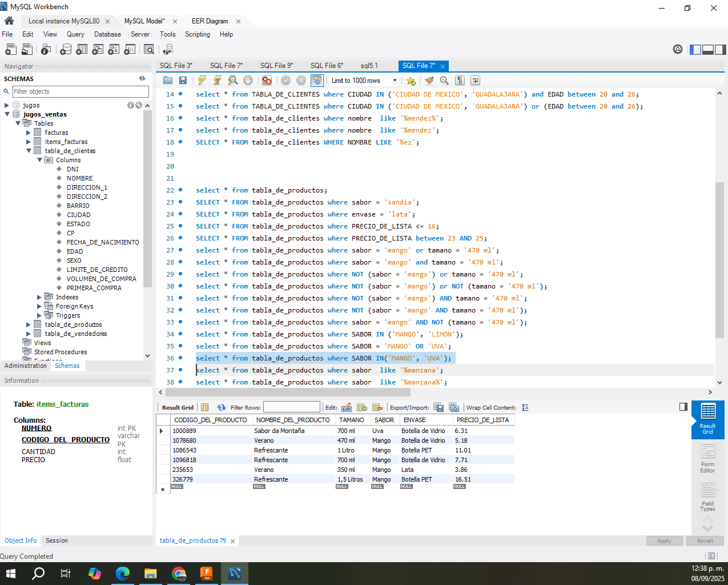Add snippet star icon
Screen dimensions: 728x585
[411, 81]
